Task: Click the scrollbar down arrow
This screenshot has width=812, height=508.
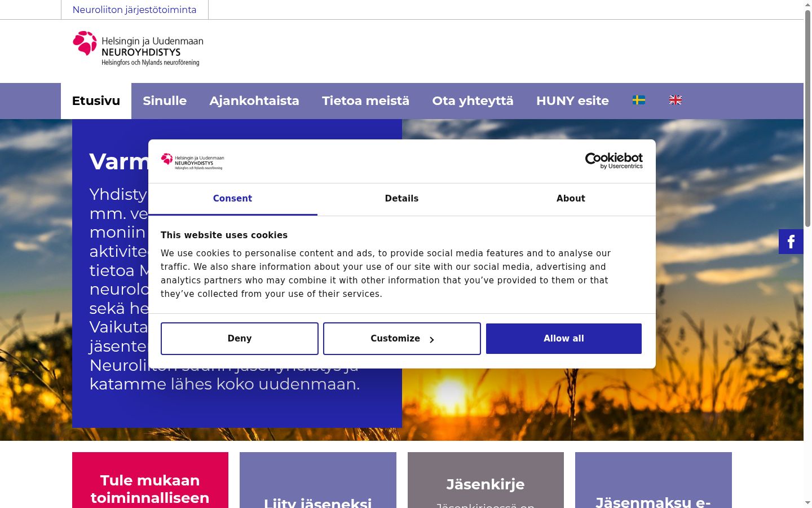Action: 807,502
